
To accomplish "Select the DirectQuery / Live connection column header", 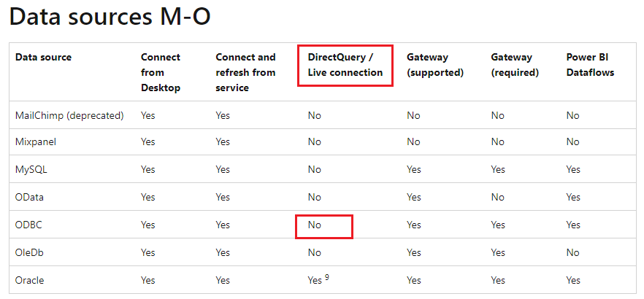I will (x=345, y=65).
